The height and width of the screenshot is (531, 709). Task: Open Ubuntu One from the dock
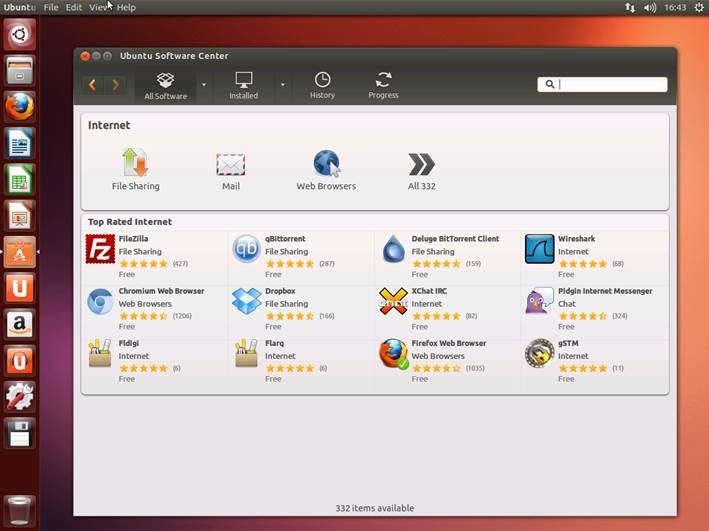tap(19, 288)
